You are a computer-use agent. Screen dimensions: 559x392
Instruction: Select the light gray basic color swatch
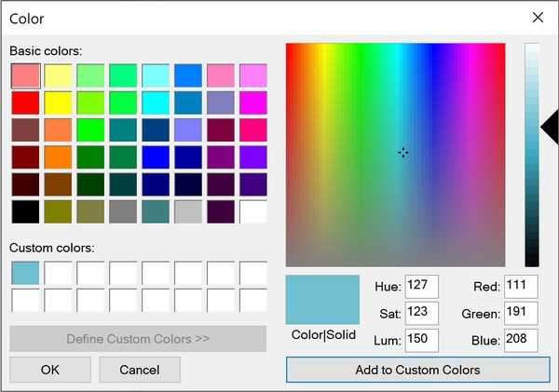click(188, 211)
